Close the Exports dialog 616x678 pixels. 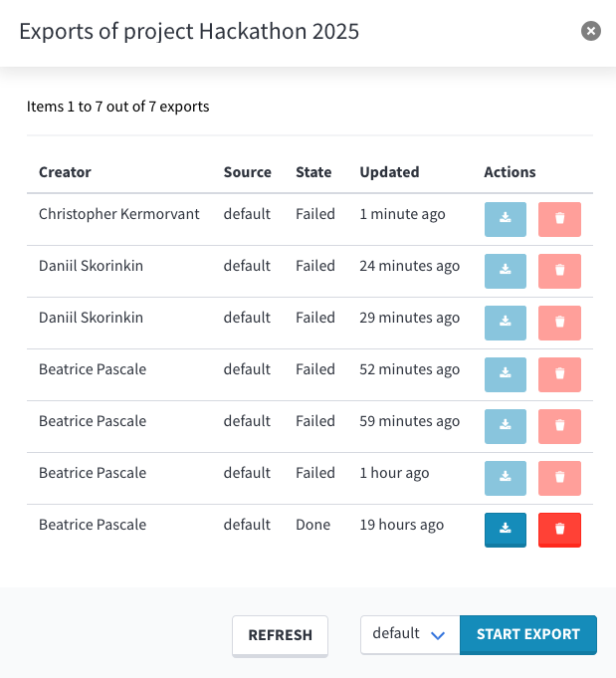pos(591,31)
